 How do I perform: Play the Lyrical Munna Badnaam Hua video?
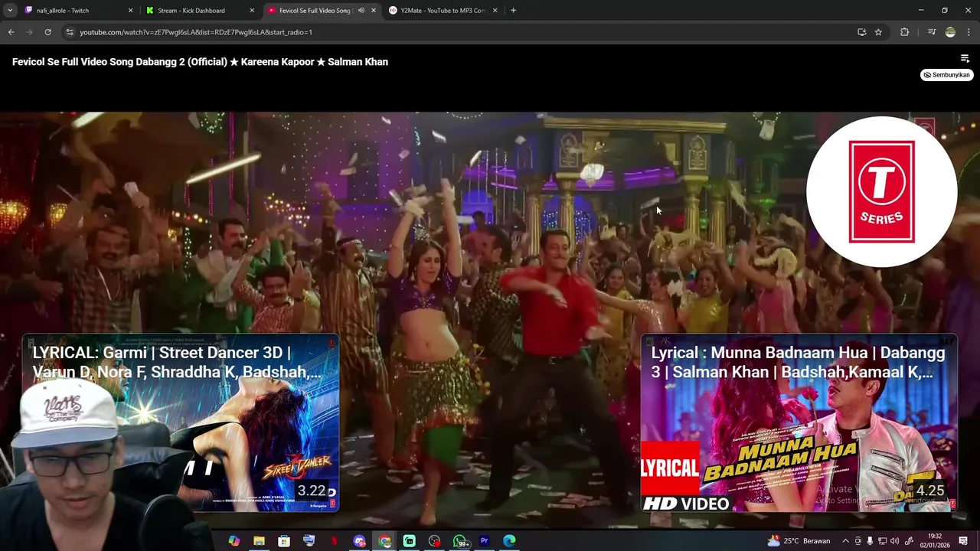coord(799,423)
